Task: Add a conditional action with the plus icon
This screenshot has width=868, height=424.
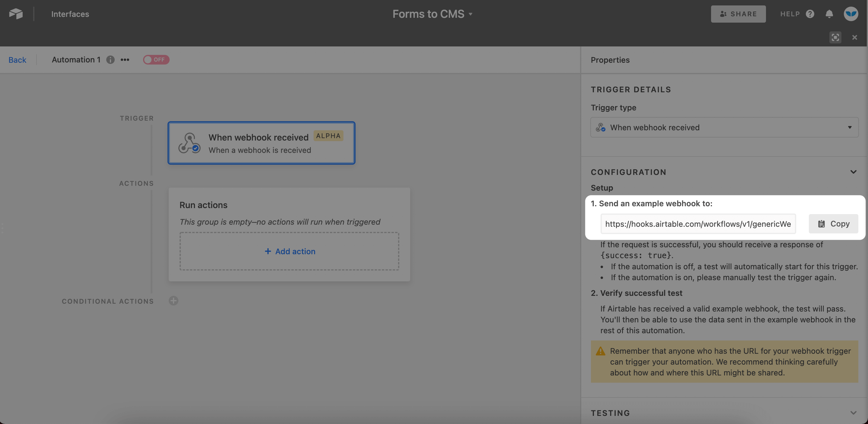Action: [x=174, y=300]
